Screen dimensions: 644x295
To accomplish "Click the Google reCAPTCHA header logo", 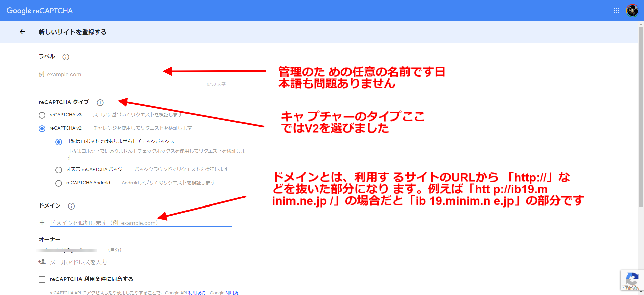I will coord(40,11).
